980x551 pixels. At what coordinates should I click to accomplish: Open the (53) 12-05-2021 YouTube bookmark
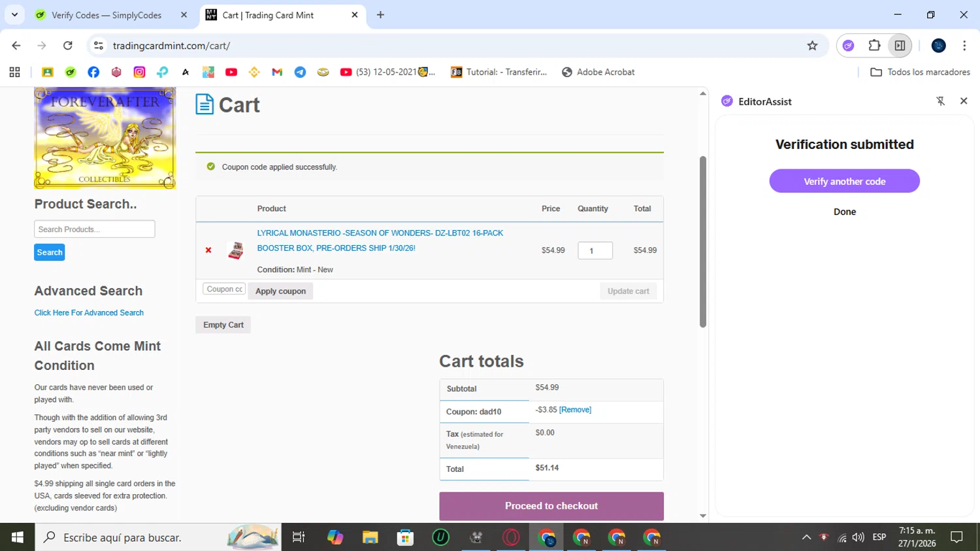(x=388, y=72)
